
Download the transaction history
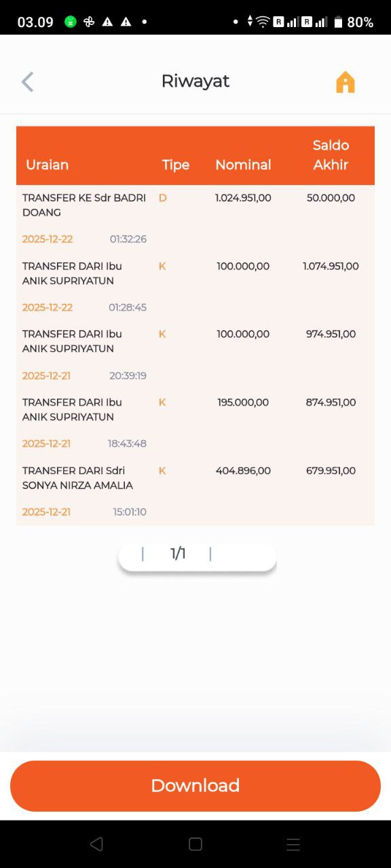click(x=195, y=786)
